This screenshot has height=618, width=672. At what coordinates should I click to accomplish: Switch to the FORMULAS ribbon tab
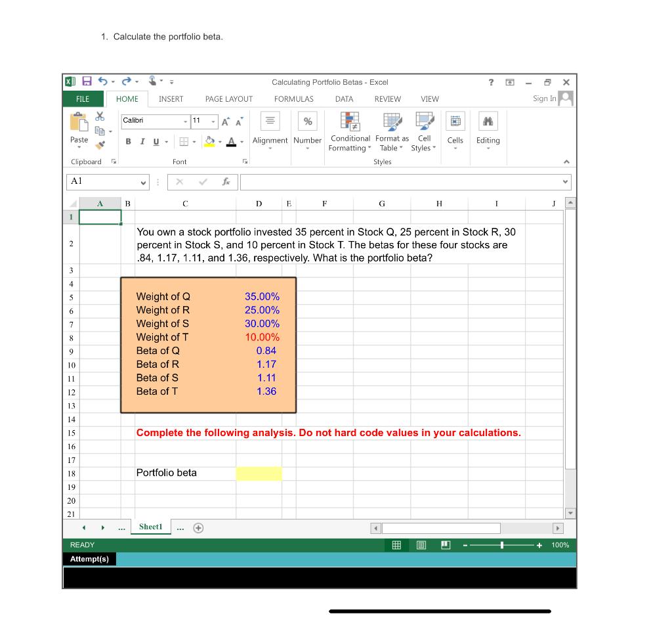(294, 99)
